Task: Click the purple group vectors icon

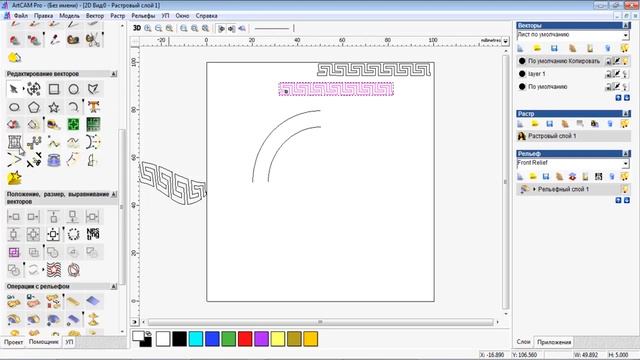Action: [14, 252]
